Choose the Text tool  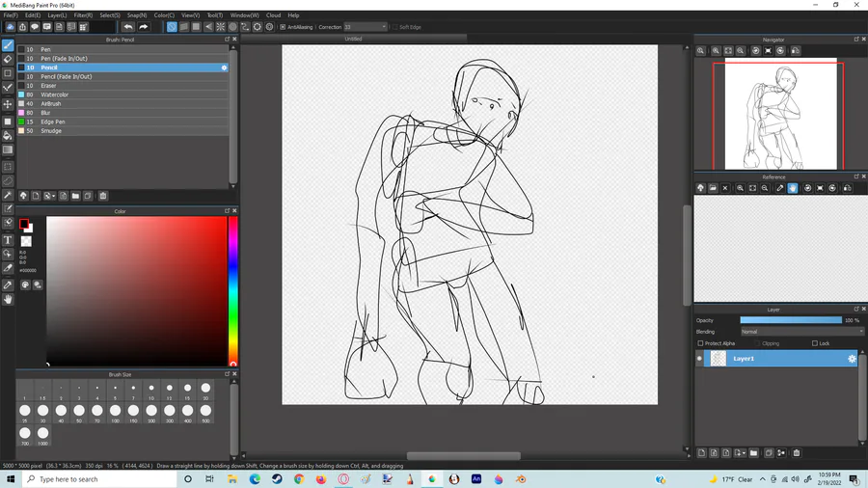(x=8, y=240)
